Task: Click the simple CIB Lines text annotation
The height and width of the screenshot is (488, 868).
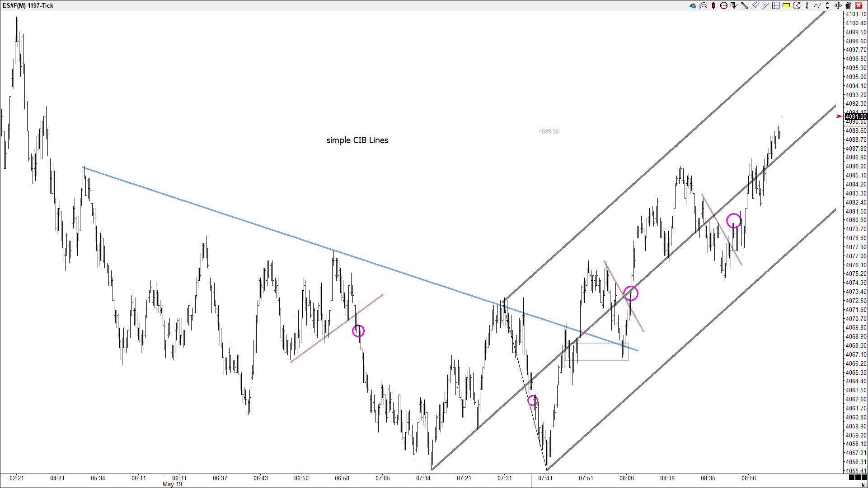Action: pos(357,140)
